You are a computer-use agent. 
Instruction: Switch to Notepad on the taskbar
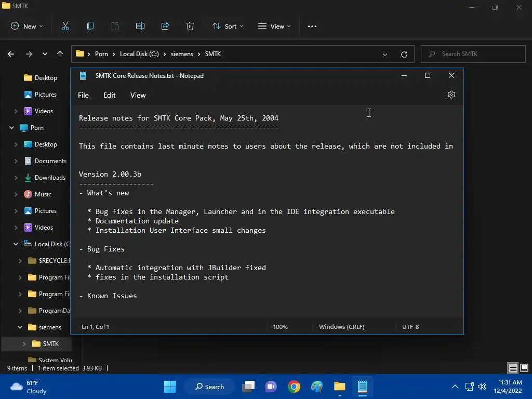362,387
